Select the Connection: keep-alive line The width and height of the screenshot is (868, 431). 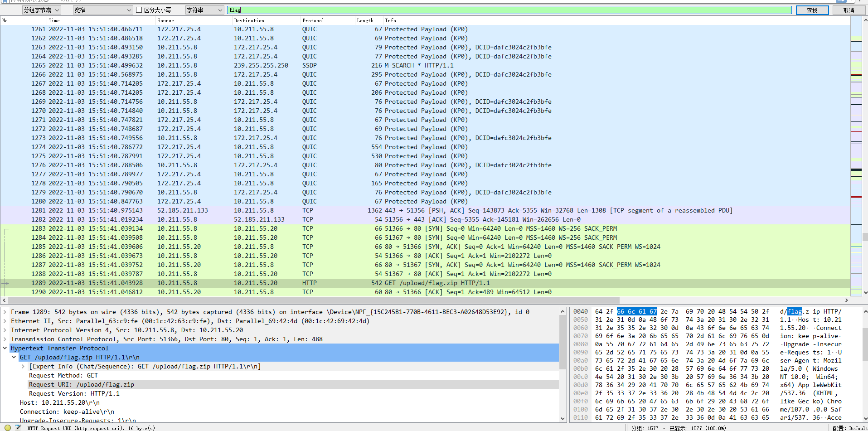67,412
